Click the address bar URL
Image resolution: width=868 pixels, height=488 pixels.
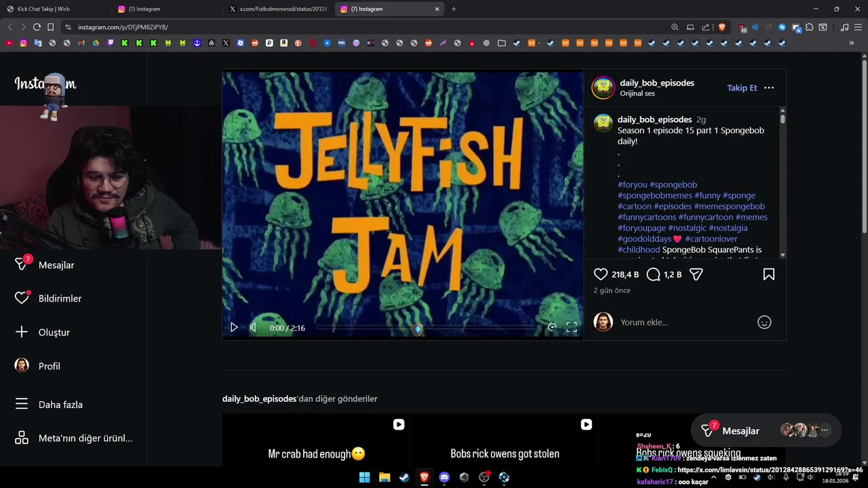click(123, 27)
